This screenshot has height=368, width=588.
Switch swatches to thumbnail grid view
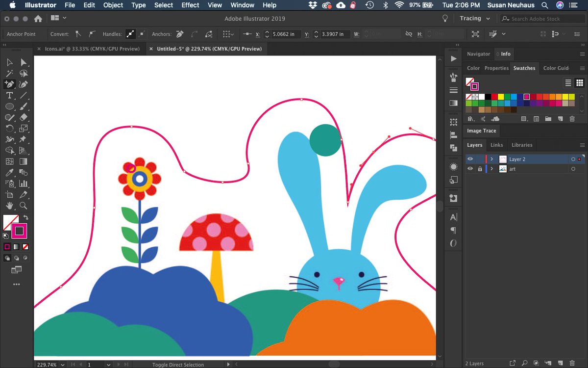[579, 83]
